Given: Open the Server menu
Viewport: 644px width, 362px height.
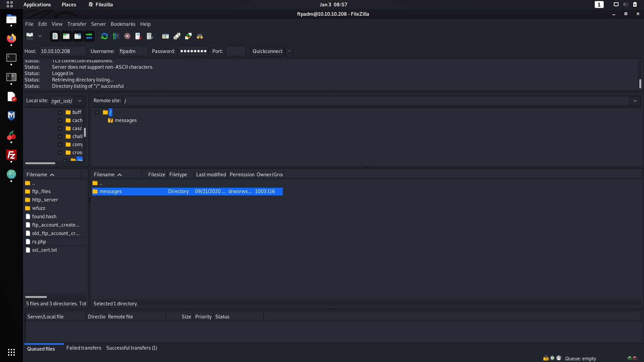Looking at the screenshot, I should click(x=98, y=24).
